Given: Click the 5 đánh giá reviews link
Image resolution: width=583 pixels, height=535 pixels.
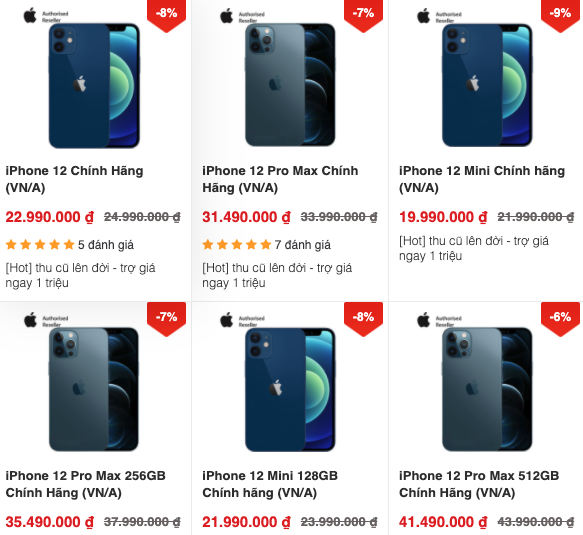Looking at the screenshot, I should [x=106, y=245].
